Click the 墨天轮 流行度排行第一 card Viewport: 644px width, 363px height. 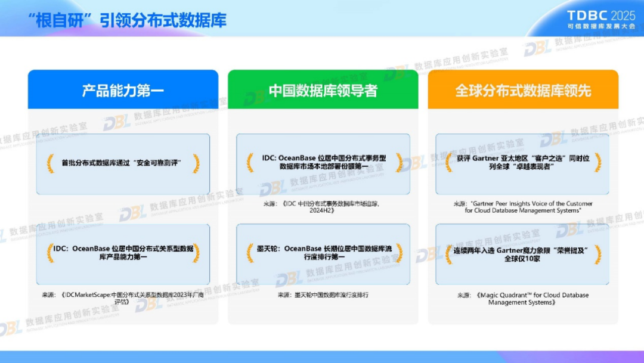pyautogui.click(x=323, y=254)
